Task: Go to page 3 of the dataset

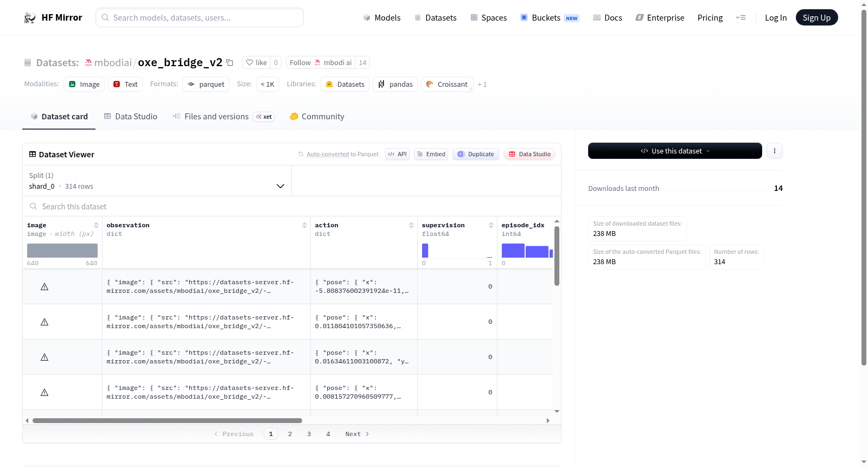Action: pyautogui.click(x=309, y=434)
